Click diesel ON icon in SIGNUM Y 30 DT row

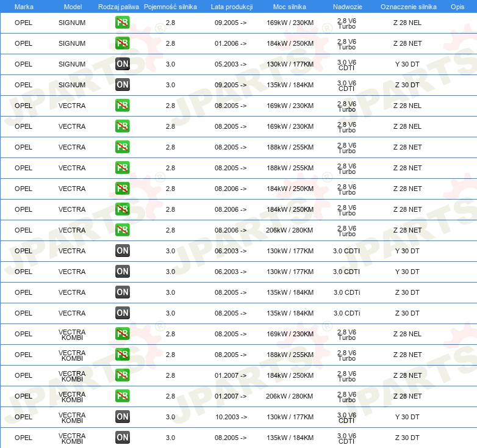pos(122,64)
